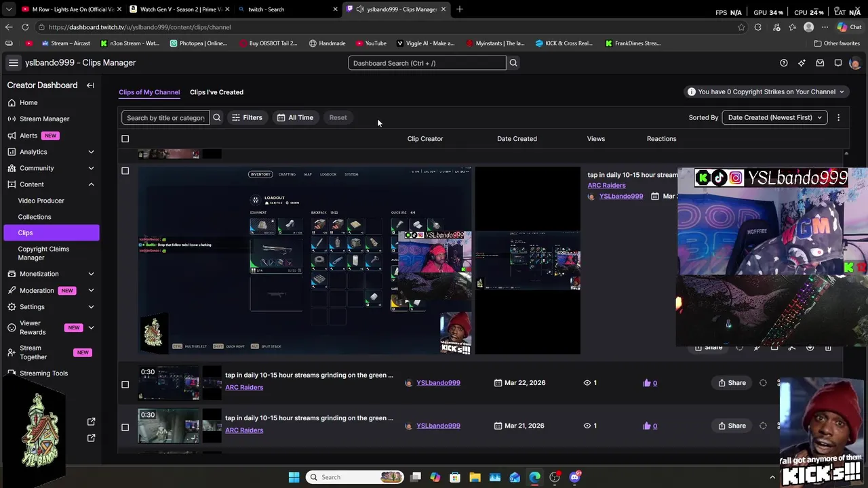The width and height of the screenshot is (868, 488).
Task: Open the hamburger navigation menu
Action: (x=13, y=62)
